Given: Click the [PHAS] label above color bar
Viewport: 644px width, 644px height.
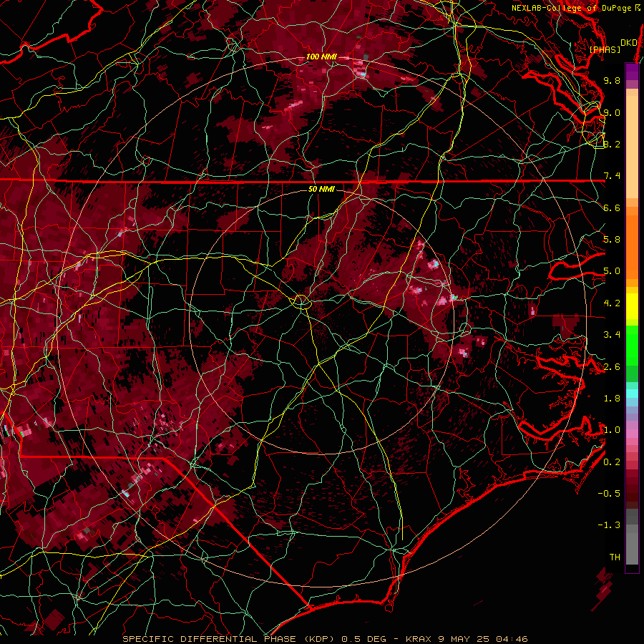Looking at the screenshot, I should click(x=605, y=49).
